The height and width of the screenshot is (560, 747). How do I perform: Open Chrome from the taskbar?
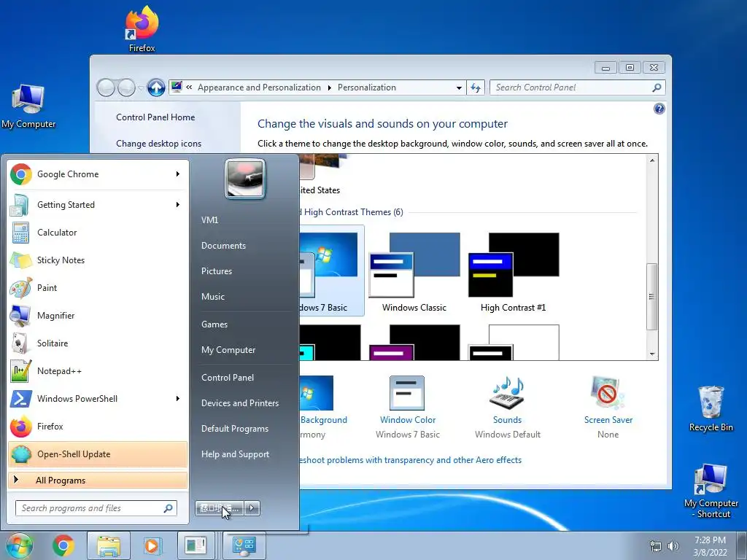pyautogui.click(x=63, y=545)
